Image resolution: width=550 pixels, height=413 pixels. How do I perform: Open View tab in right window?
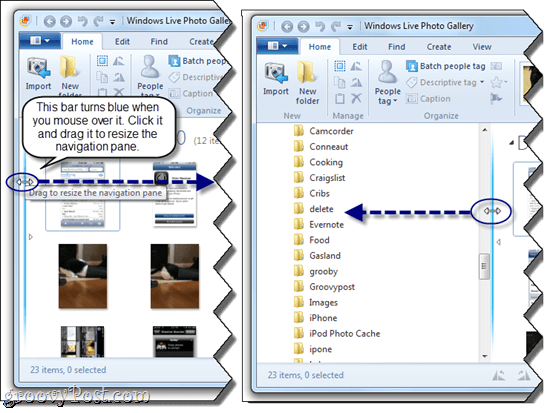click(x=482, y=47)
